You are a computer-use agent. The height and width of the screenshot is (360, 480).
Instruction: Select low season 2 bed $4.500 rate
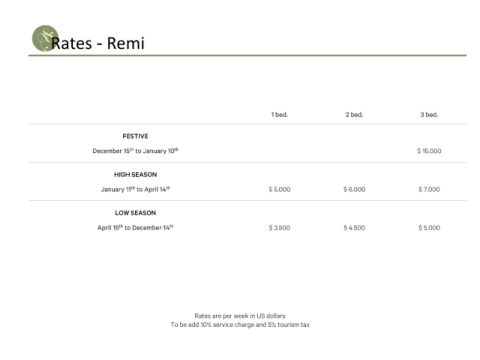(x=354, y=228)
